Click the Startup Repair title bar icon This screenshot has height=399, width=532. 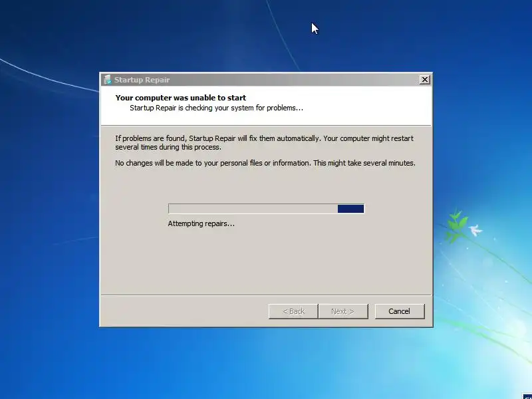pos(108,80)
